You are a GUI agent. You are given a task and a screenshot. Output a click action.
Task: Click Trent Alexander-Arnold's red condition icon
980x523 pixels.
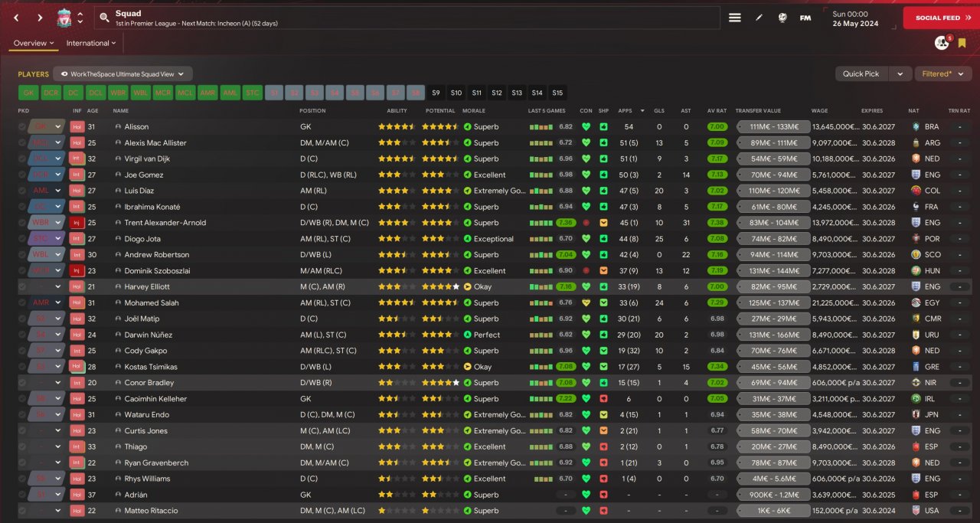[586, 223]
